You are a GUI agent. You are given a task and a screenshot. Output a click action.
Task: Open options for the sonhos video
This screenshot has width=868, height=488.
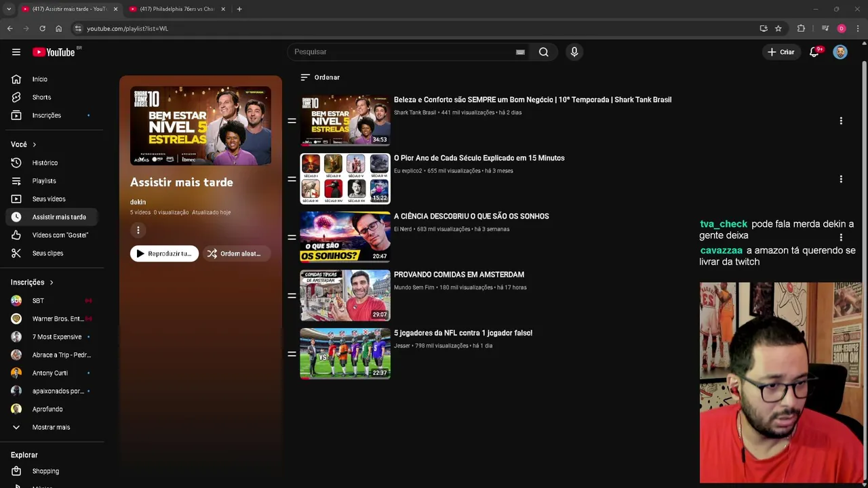click(x=841, y=237)
